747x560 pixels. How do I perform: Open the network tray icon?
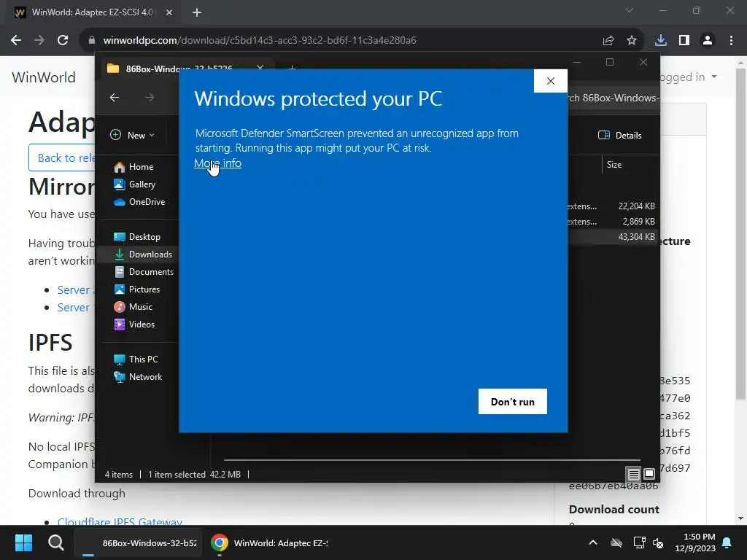639,542
